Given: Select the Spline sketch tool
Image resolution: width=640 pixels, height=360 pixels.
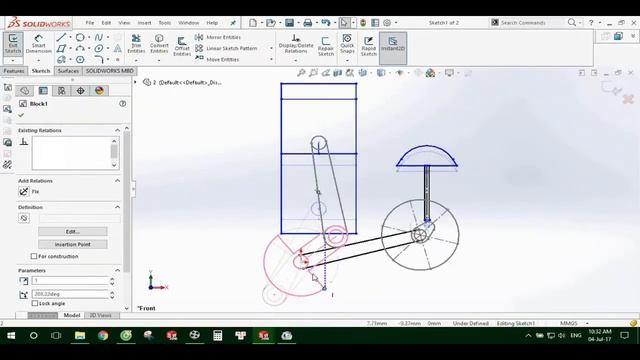Looking at the screenshot, I should [x=99, y=38].
